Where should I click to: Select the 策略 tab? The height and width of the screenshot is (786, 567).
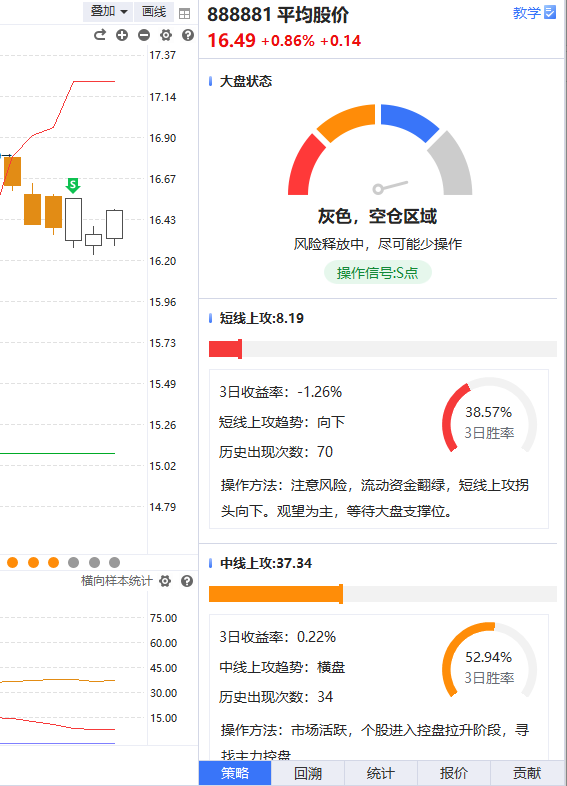pyautogui.click(x=235, y=773)
